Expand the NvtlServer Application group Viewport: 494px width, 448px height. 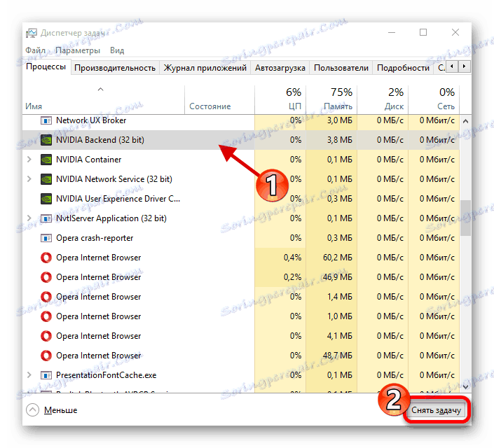tap(29, 218)
